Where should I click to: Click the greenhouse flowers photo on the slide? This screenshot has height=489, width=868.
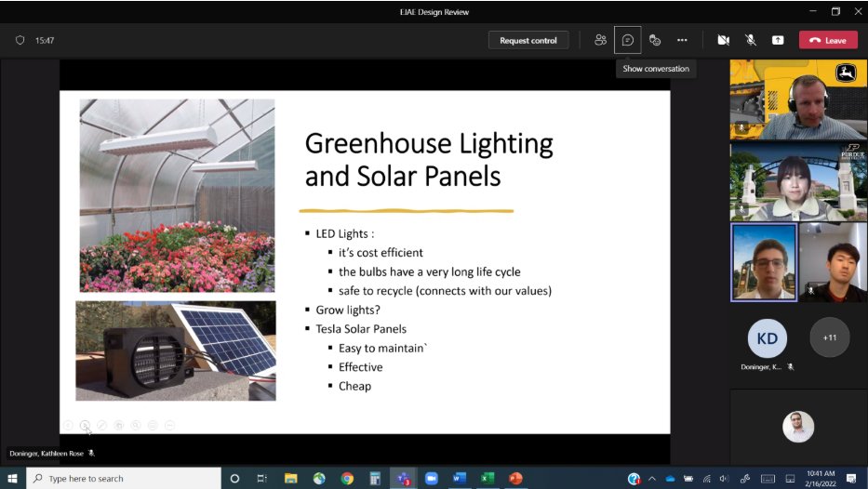pyautogui.click(x=177, y=195)
